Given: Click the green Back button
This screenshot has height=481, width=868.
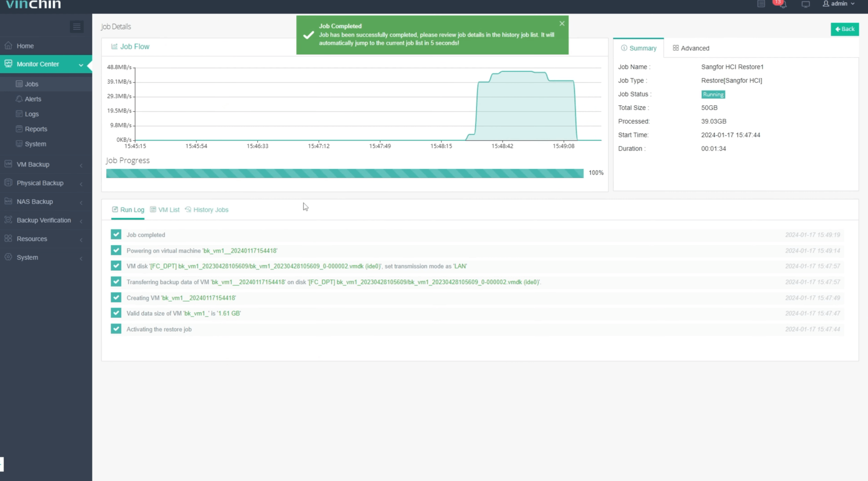Looking at the screenshot, I should (x=844, y=29).
